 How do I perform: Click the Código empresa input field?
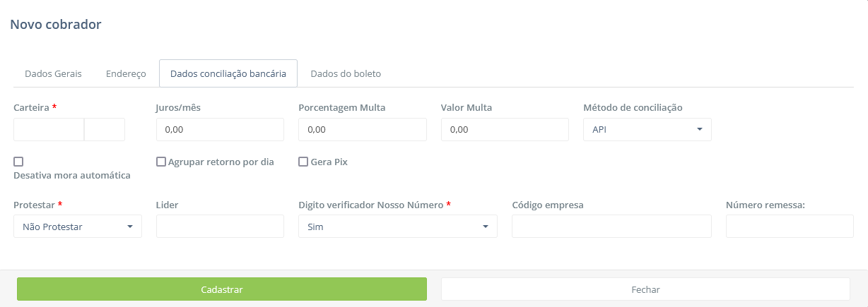tap(611, 227)
